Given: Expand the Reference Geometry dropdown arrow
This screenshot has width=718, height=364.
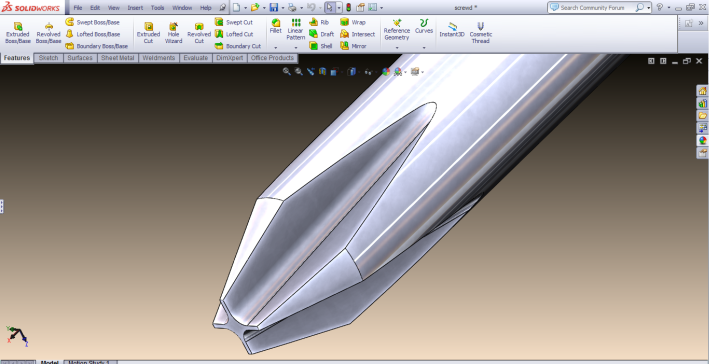Looking at the screenshot, I should (397, 48).
